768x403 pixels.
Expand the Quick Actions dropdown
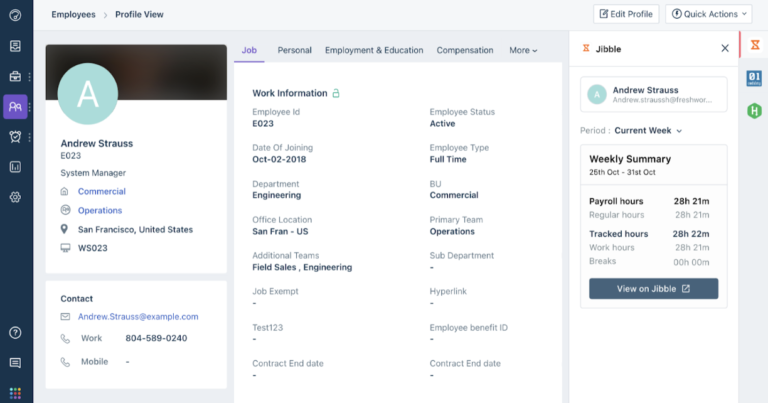click(709, 14)
